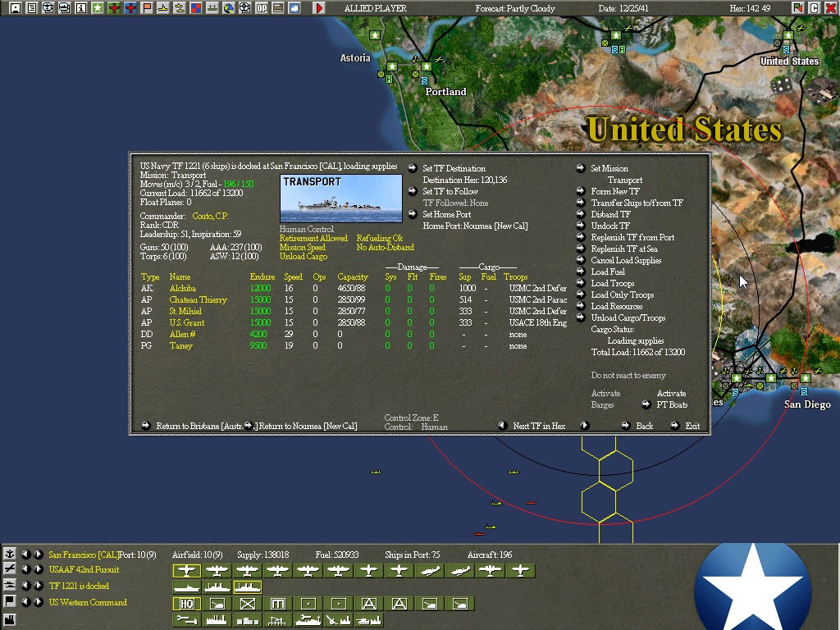This screenshot has width=840, height=630.
Task: Click the anchor icon beside San Francisco [CAL]
Action: click(10, 554)
